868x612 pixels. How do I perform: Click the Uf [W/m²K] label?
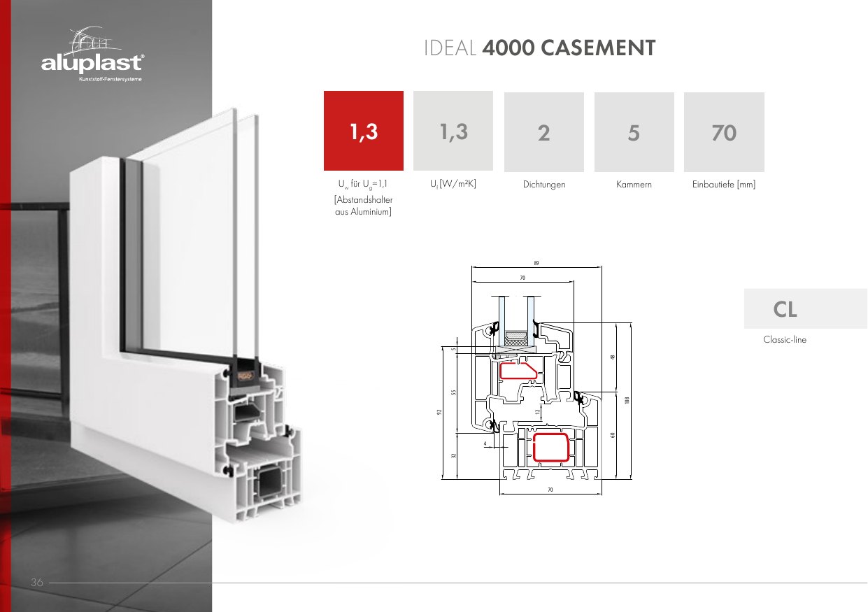point(453,185)
